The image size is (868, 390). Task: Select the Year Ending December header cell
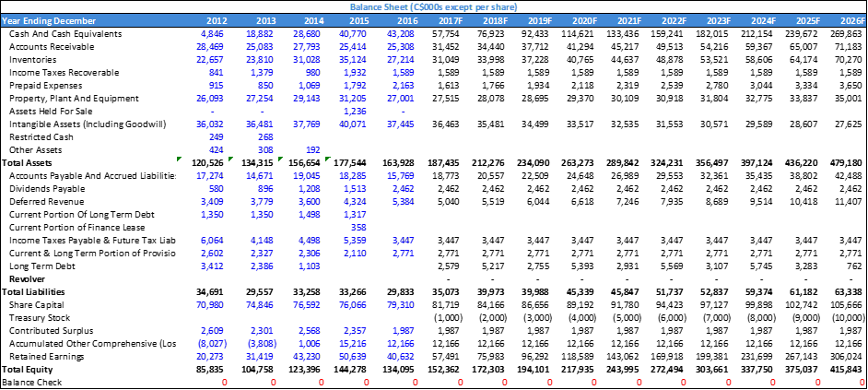[55, 20]
